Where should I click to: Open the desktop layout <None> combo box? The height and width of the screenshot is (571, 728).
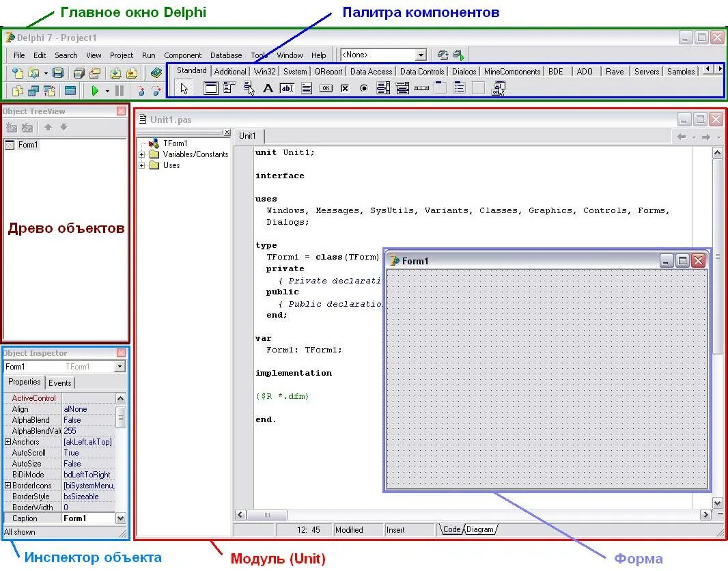(x=384, y=55)
